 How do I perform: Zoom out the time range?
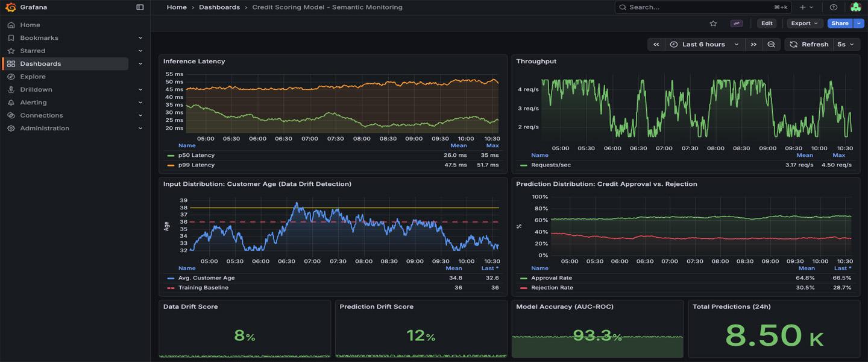[x=771, y=45]
